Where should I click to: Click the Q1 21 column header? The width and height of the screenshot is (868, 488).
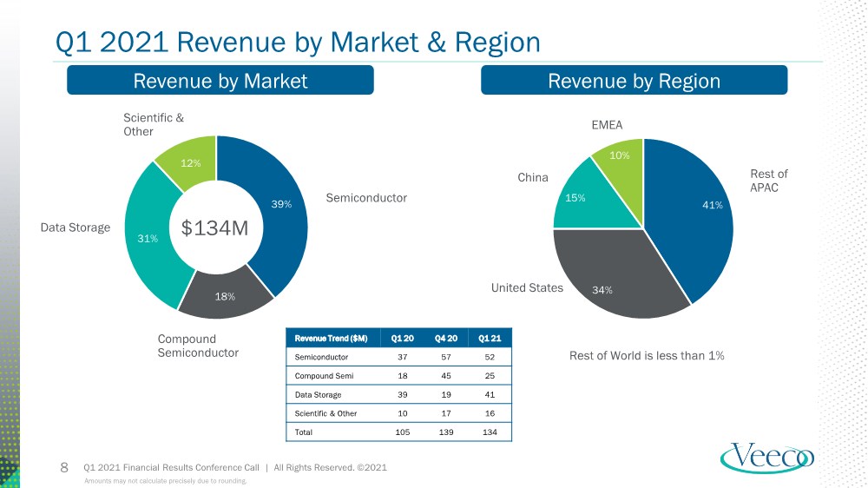(490, 339)
